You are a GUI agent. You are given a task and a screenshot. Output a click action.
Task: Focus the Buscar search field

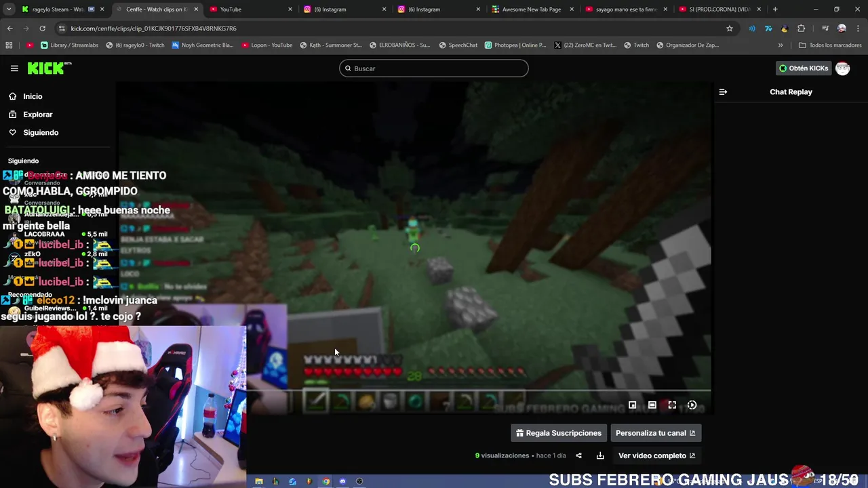(434, 68)
